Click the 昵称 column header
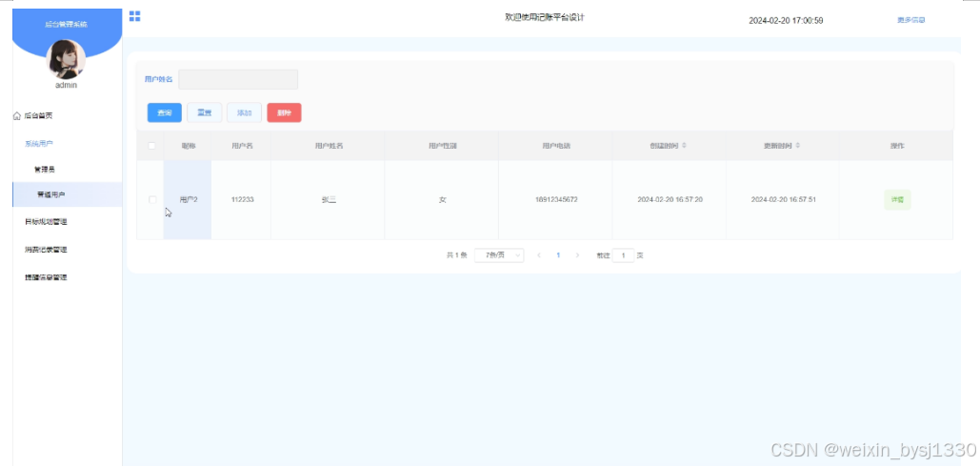This screenshot has width=980, height=467. [x=189, y=146]
